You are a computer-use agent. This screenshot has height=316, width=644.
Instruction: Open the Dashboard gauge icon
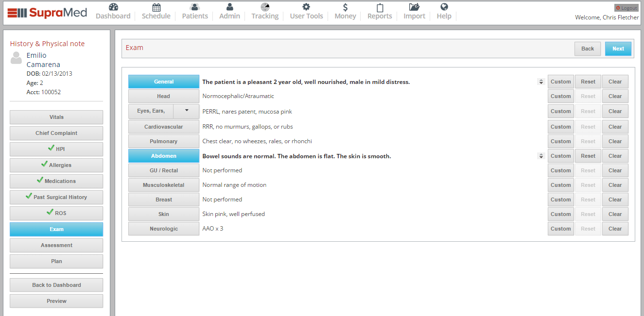click(113, 7)
